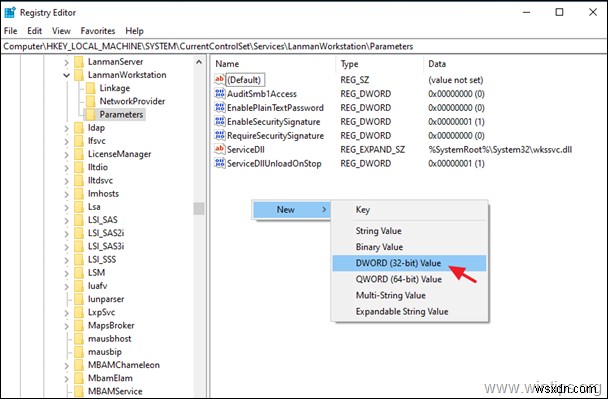Click the tree pane scrollbar thumb
Image resolution: width=608 pixels, height=399 pixels.
point(199,208)
